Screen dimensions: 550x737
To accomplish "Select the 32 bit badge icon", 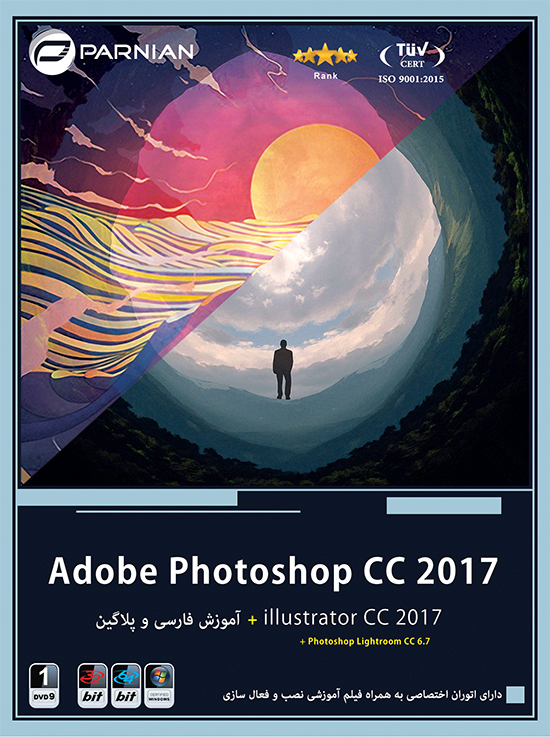I will coord(92,685).
